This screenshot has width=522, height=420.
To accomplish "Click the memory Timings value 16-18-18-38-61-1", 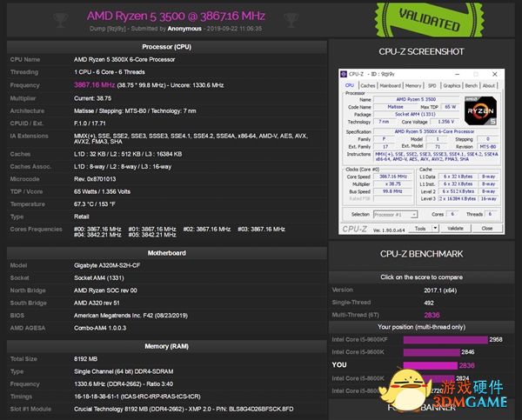I will tap(137, 397).
